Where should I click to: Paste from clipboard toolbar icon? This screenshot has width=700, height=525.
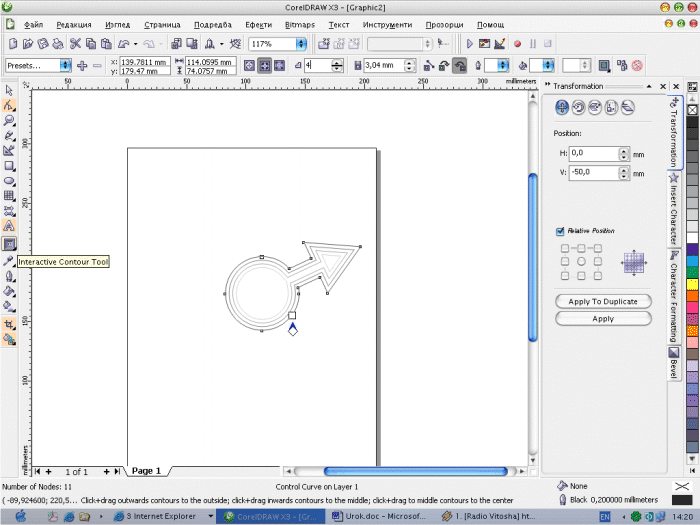point(106,43)
